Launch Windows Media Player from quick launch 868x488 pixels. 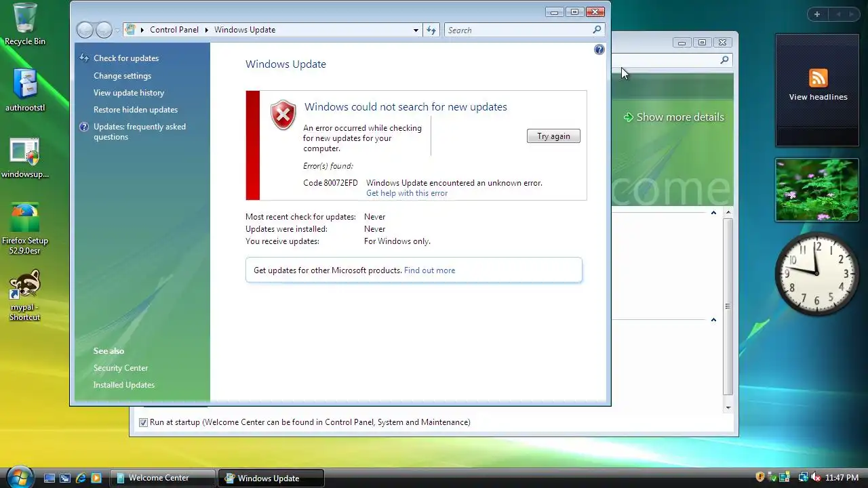96,478
